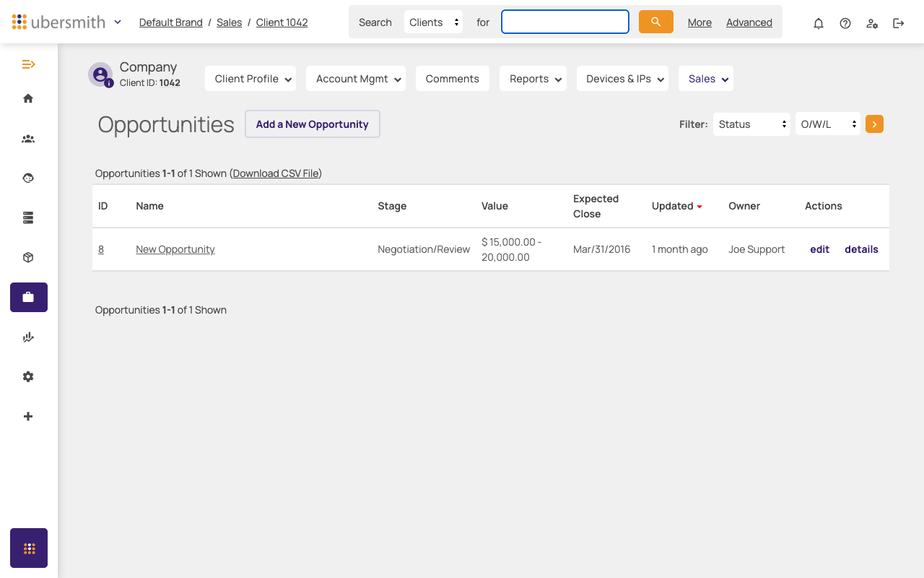Open the Reports chart icon in sidebar
The width and height of the screenshot is (924, 578).
pyautogui.click(x=28, y=337)
